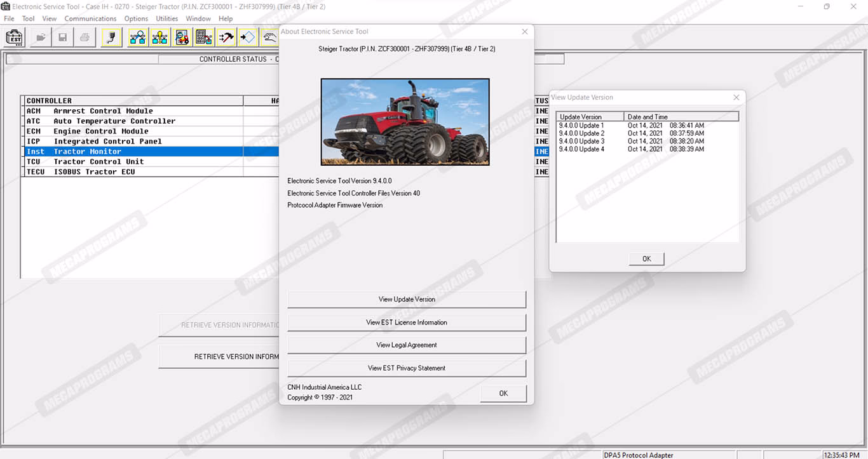Close the About Electronic Service Tool dialog
The height and width of the screenshot is (459, 868).
(x=524, y=32)
